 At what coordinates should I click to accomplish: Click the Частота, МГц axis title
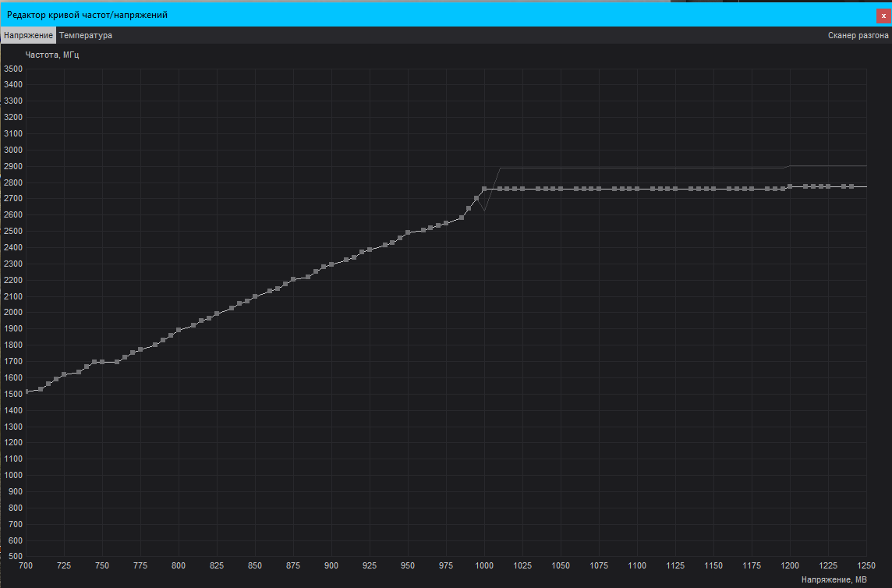point(52,55)
